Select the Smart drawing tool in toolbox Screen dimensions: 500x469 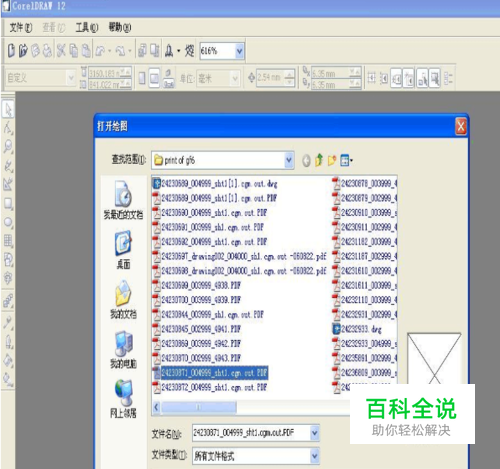tap(8, 184)
